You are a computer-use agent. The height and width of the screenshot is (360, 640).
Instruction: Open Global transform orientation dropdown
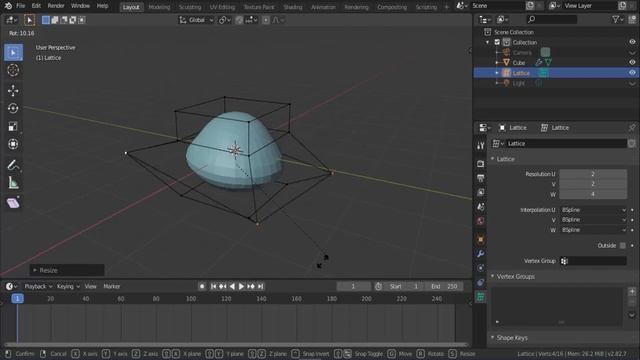[196, 20]
